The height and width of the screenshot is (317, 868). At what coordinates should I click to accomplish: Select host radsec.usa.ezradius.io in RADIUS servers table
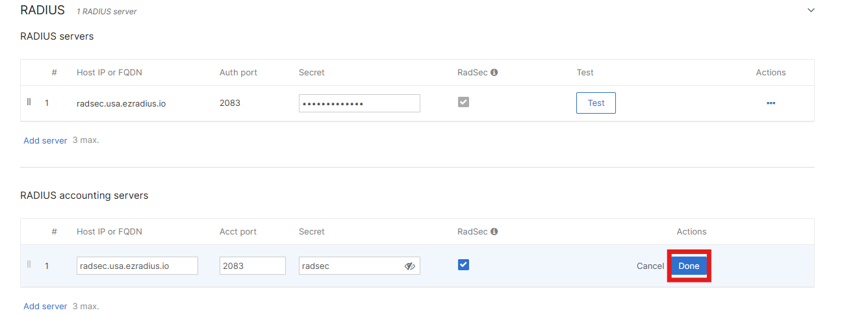pos(121,103)
